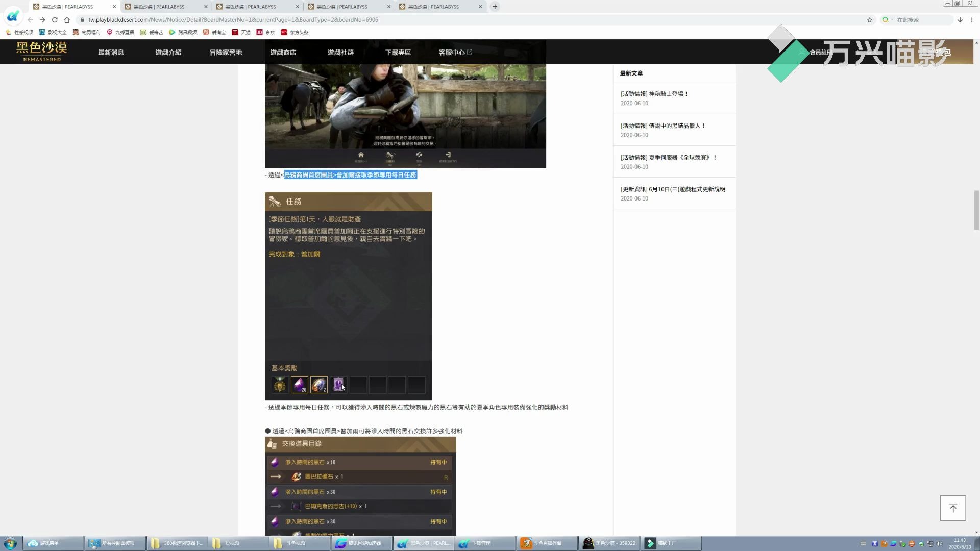The image size is (980, 551).
Task: Click the scroll-to-top arrow button
Action: click(x=952, y=508)
